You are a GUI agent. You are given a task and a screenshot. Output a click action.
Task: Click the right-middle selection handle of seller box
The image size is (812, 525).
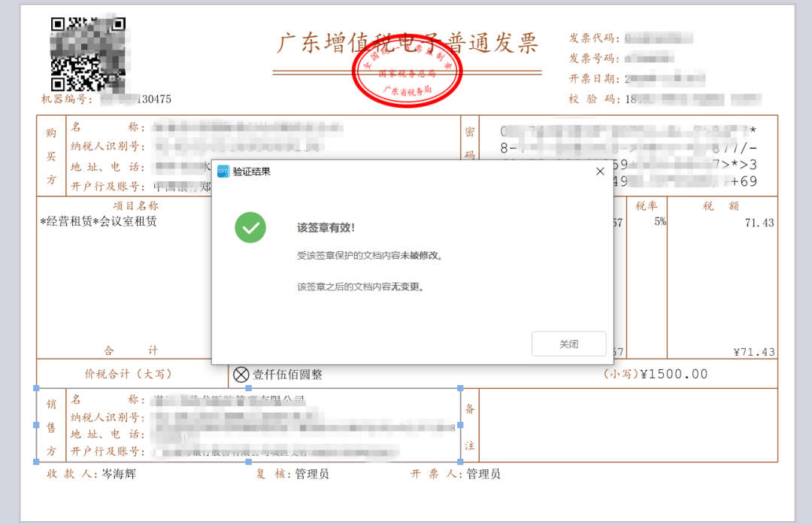point(460,425)
